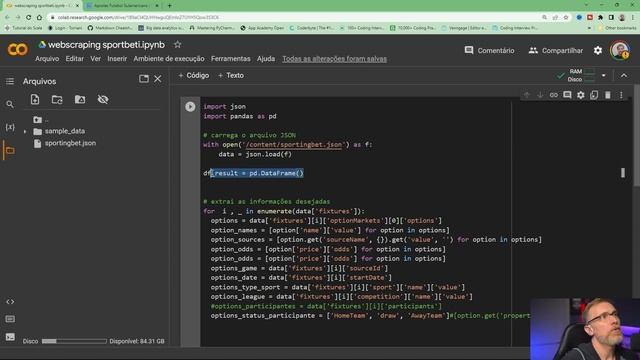Image resolution: width=640 pixels, height=360 pixels.
Task: Open cell editor settings gear
Action: pyautogui.click(x=580, y=95)
